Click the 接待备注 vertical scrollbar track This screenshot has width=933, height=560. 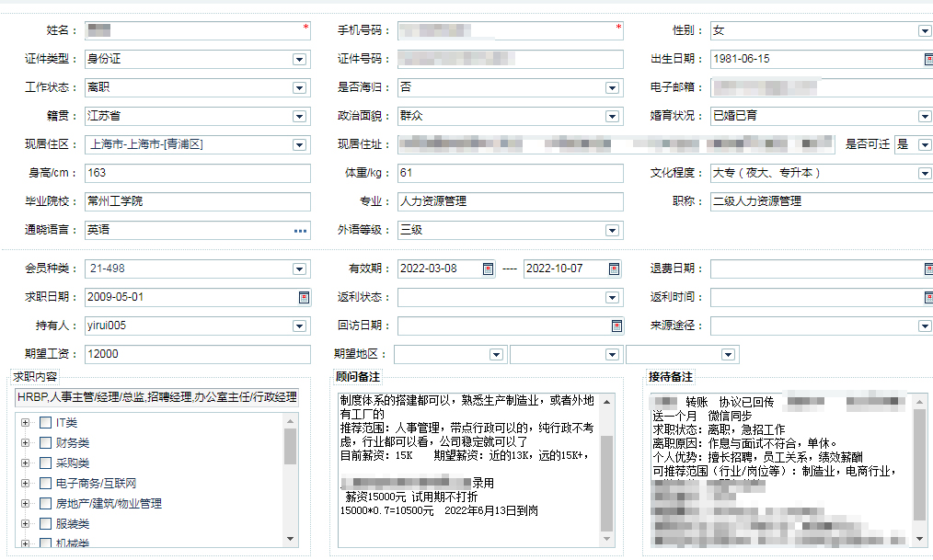coord(918,470)
